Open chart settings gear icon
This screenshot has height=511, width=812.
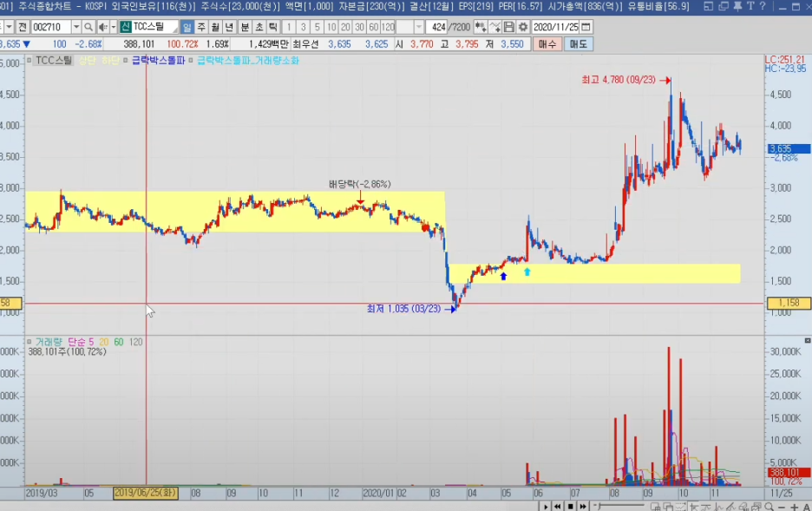coord(523,27)
